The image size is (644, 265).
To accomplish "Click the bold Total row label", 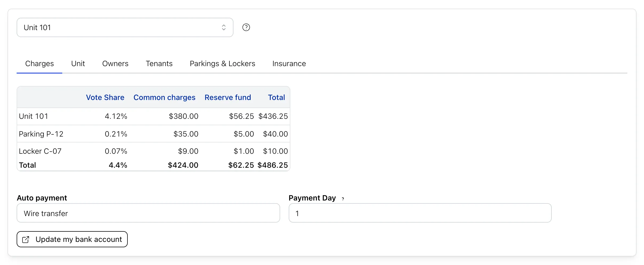I will (27, 165).
